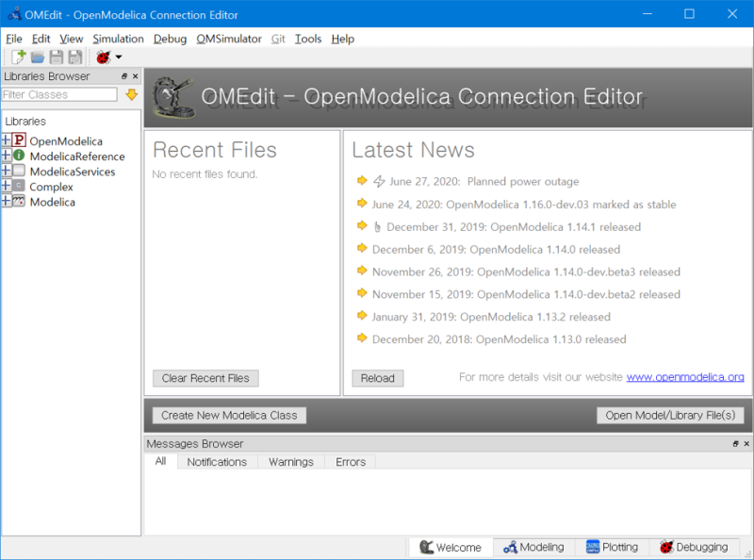Expand the OpenModelica library tree node
This screenshot has height=560, width=754.
(x=6, y=140)
